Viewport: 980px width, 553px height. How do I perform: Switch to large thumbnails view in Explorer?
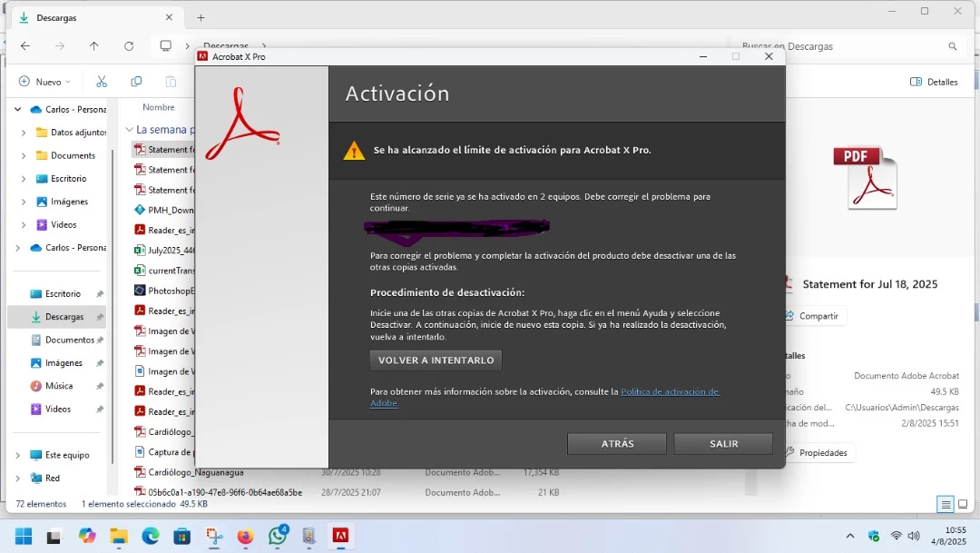(963, 504)
